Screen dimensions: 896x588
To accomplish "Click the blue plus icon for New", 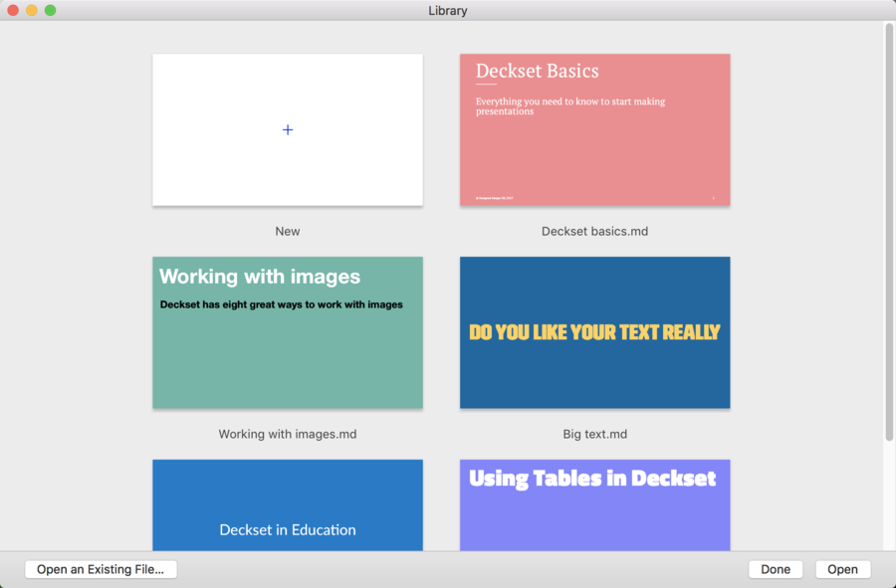I will pyautogui.click(x=288, y=130).
